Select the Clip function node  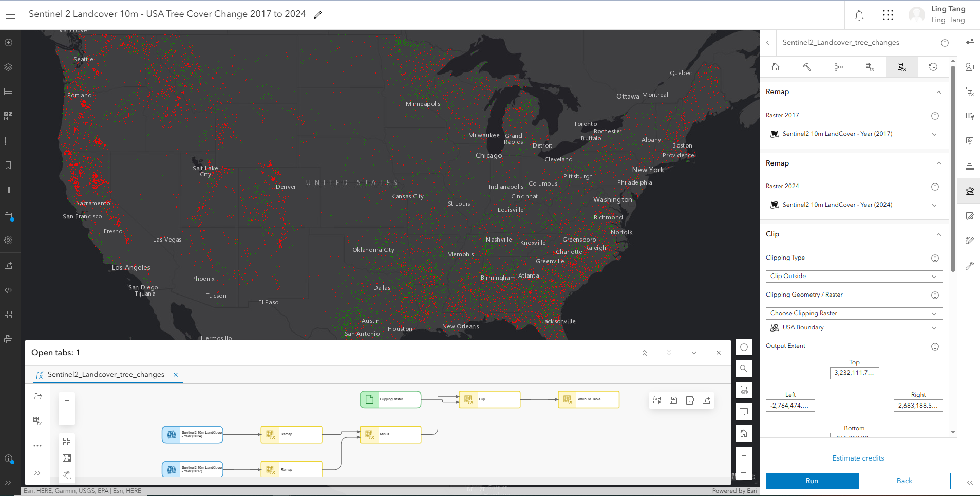point(489,399)
